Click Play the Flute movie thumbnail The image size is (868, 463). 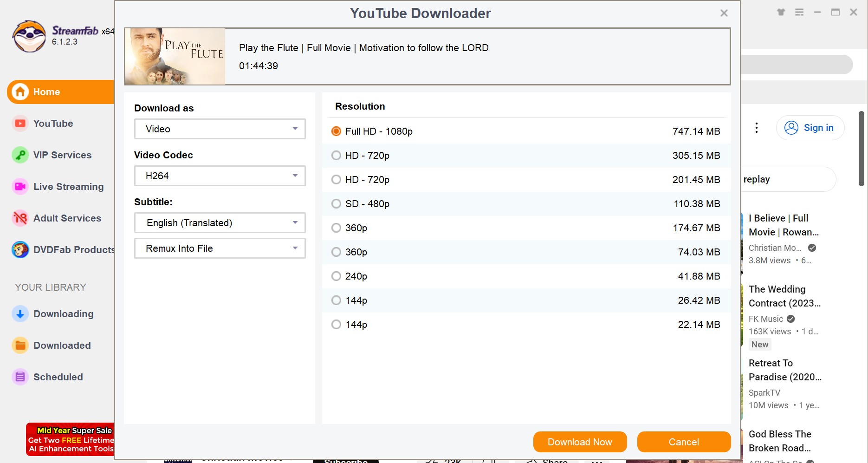point(175,57)
